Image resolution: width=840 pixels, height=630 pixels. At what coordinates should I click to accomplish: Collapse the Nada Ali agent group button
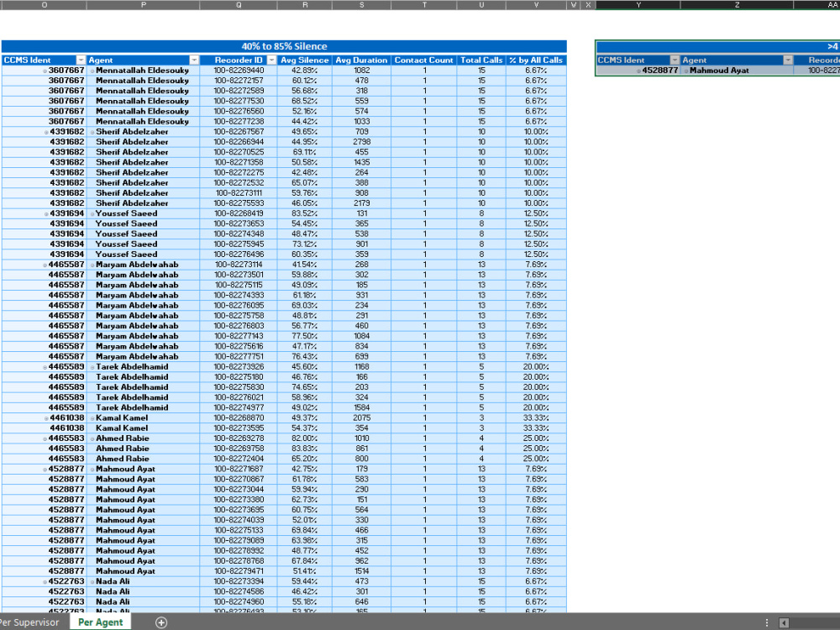(x=92, y=582)
